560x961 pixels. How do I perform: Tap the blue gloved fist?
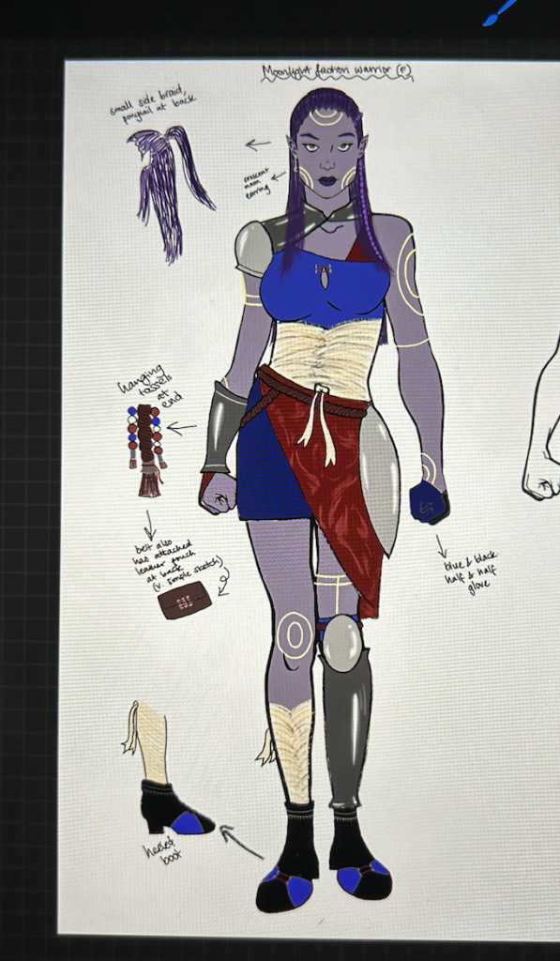429,502
